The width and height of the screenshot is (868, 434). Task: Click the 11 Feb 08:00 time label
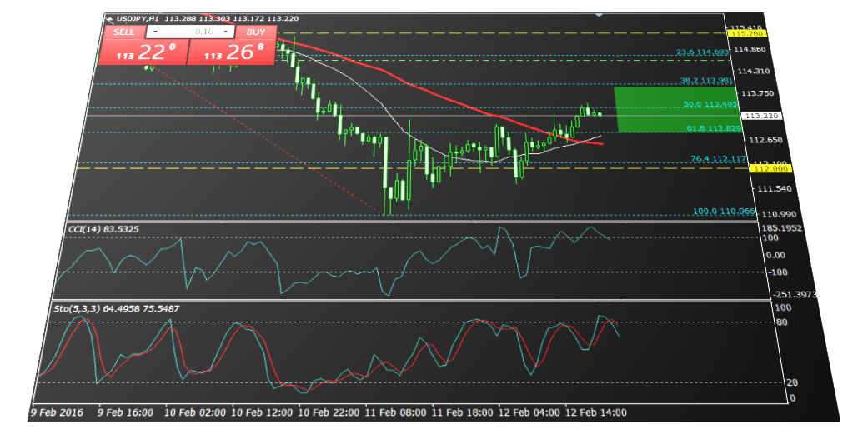point(396,412)
